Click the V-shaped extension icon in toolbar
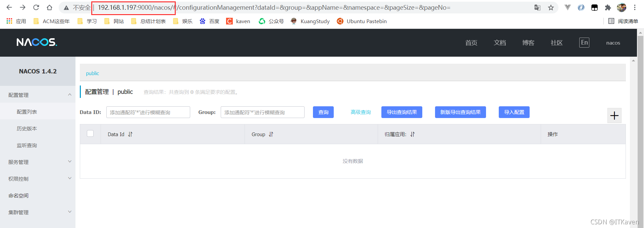The width and height of the screenshot is (644, 228). [x=568, y=7]
